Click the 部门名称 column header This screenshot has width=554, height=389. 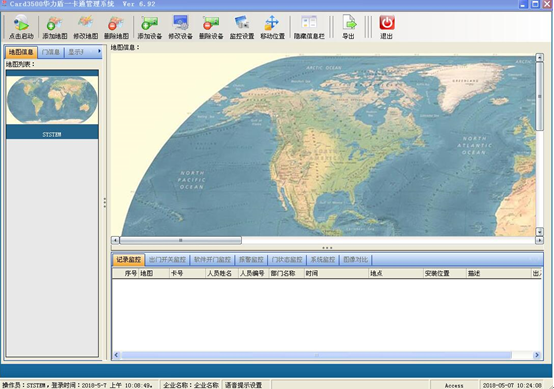[x=287, y=273]
